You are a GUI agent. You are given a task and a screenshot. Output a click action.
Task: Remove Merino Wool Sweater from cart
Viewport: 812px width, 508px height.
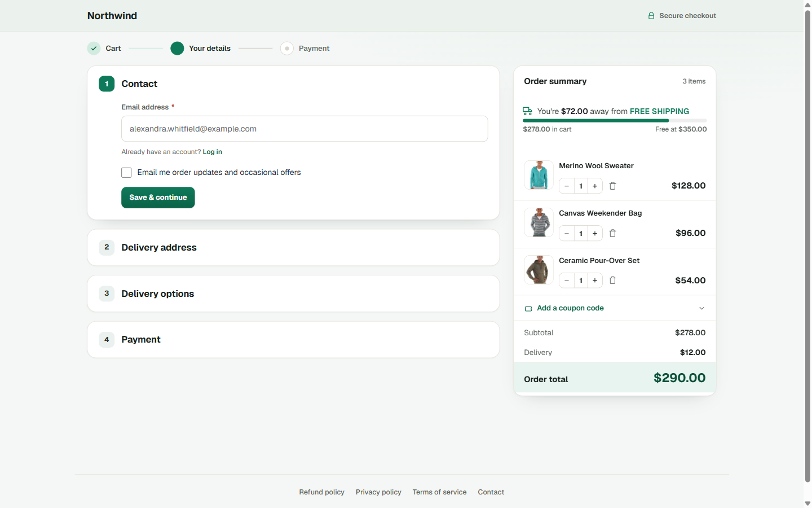(613, 186)
